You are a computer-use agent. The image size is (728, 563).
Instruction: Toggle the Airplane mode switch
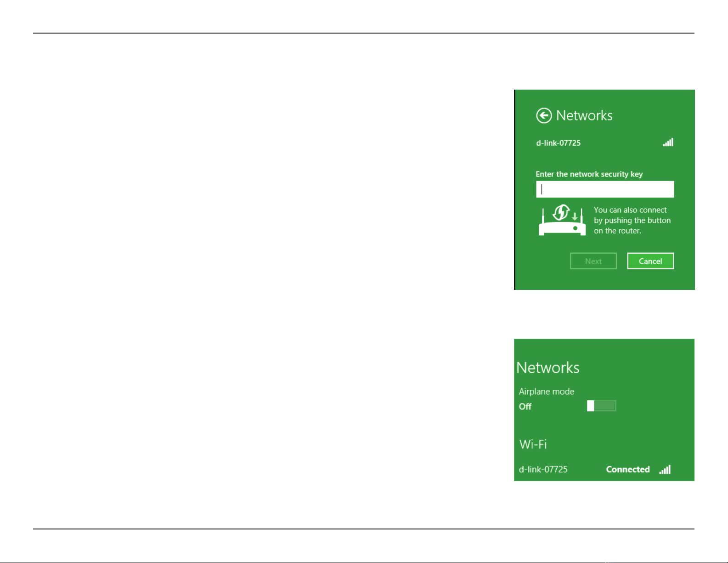(x=602, y=406)
